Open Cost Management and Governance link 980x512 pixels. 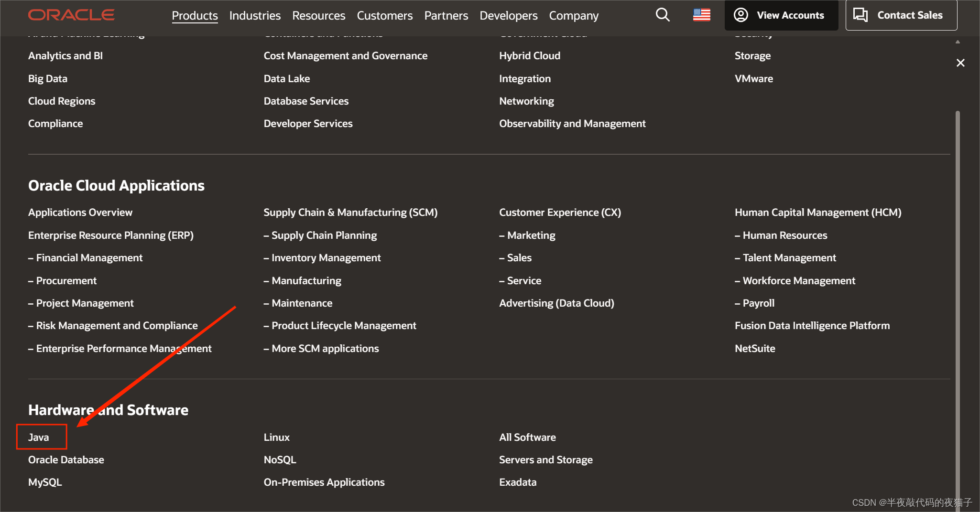tap(346, 55)
